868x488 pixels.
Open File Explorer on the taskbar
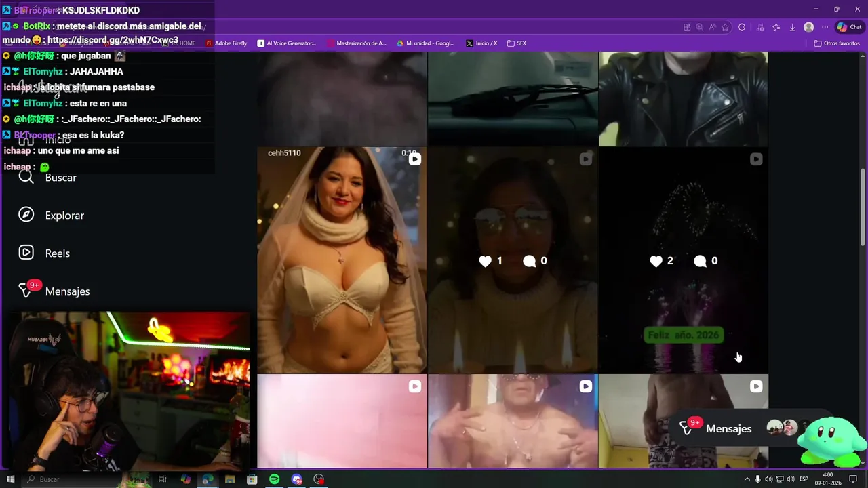point(230,479)
